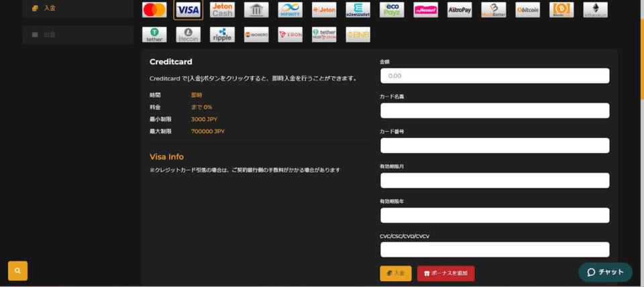Select the Jeton wallet payment icon
Image resolution: width=644 pixels, height=287 pixels.
tap(324, 10)
